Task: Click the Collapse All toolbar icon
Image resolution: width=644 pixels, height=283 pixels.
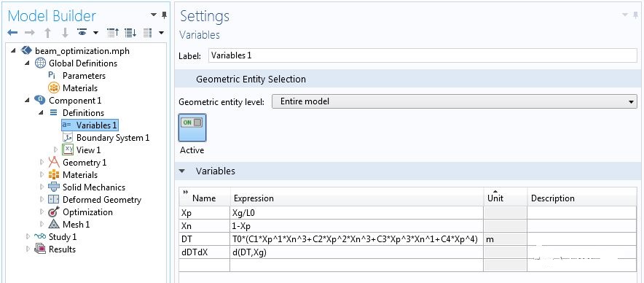Action: [x=112, y=33]
